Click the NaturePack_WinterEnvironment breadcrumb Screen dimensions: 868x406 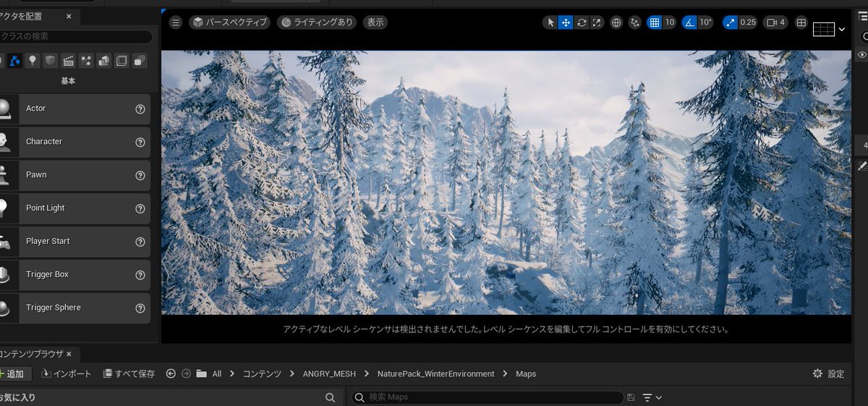[436, 374]
